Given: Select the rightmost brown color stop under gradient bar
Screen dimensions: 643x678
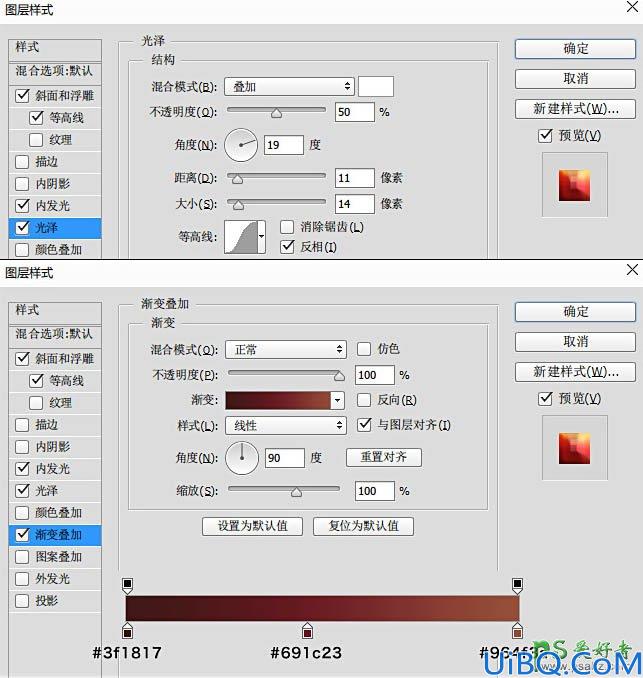Looking at the screenshot, I should pyautogui.click(x=517, y=630).
